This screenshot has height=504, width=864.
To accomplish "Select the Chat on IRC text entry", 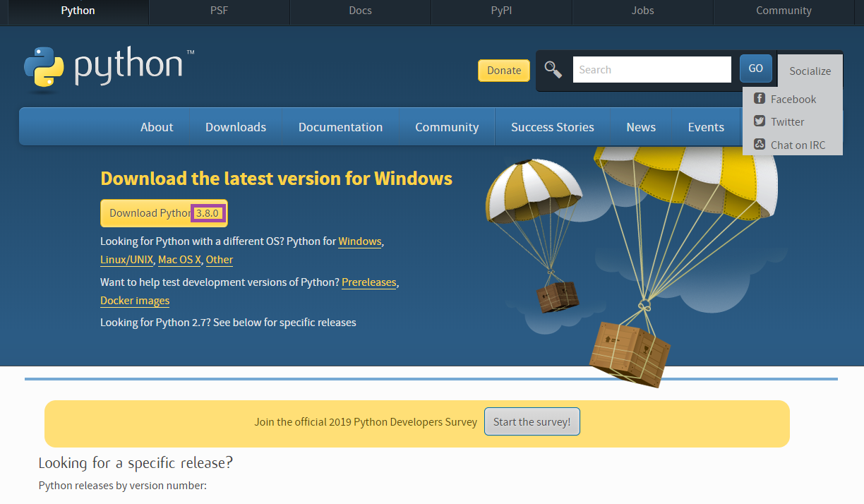I will (798, 145).
